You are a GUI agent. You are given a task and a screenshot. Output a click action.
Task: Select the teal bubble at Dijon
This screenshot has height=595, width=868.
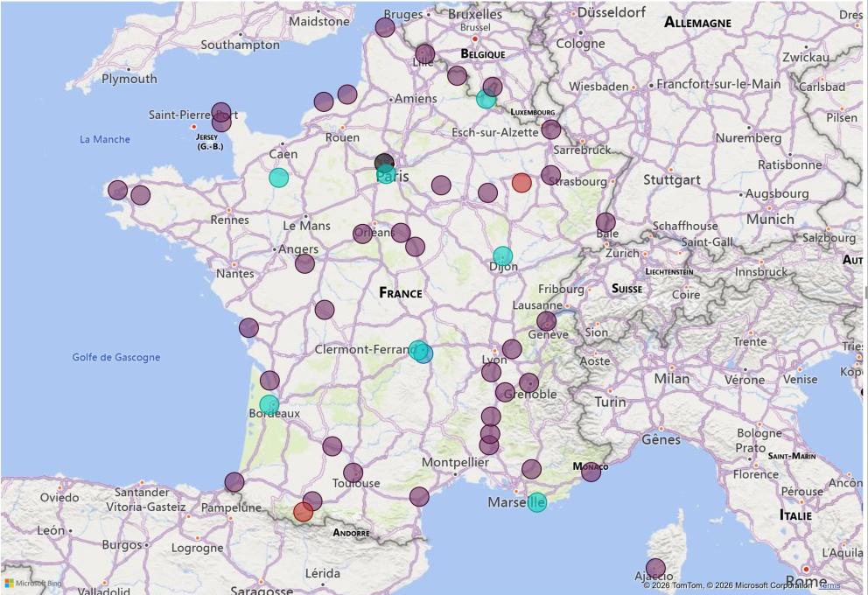click(x=502, y=256)
